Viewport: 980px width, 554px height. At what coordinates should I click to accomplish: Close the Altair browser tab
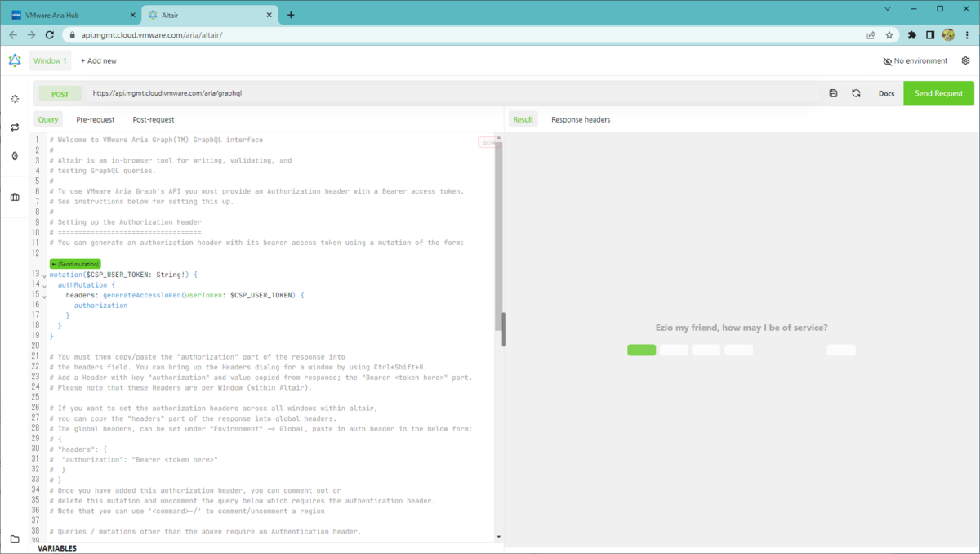coord(269,15)
